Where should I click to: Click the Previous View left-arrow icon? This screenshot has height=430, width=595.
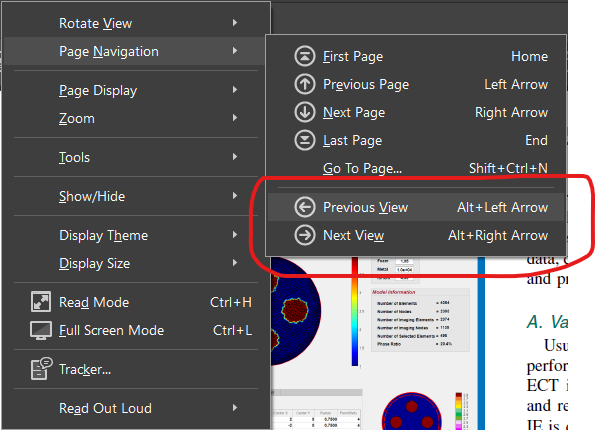(305, 207)
